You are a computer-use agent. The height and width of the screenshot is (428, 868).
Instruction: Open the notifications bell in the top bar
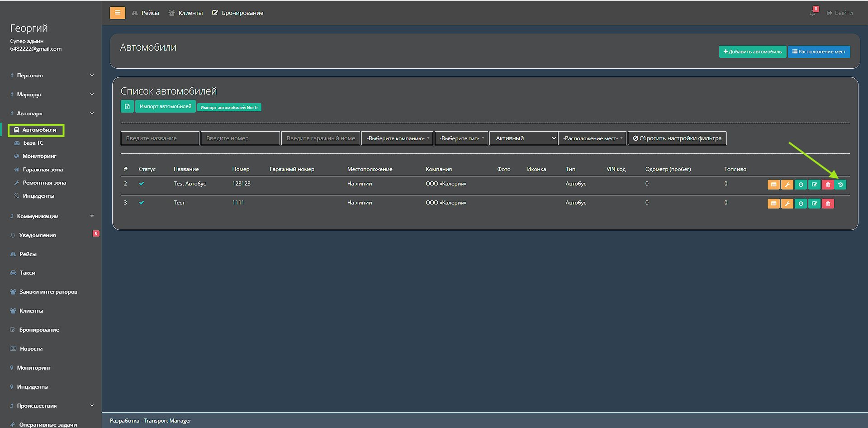point(812,13)
